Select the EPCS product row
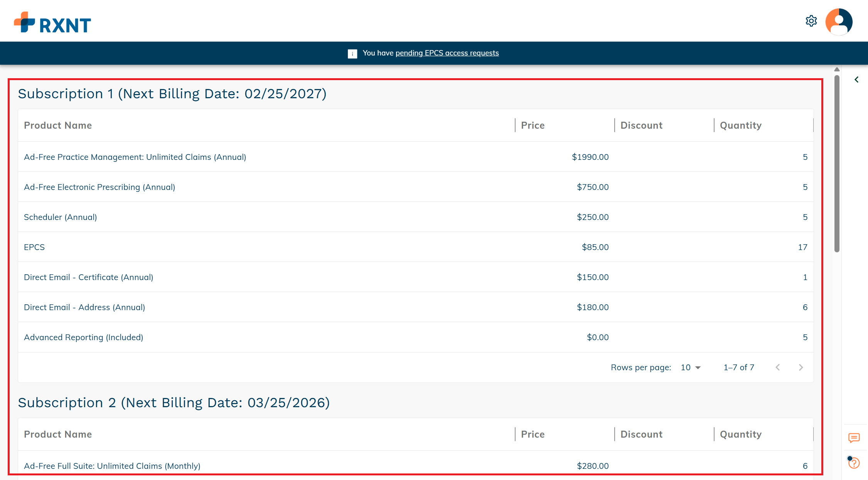Image resolution: width=868 pixels, height=480 pixels. (x=34, y=247)
